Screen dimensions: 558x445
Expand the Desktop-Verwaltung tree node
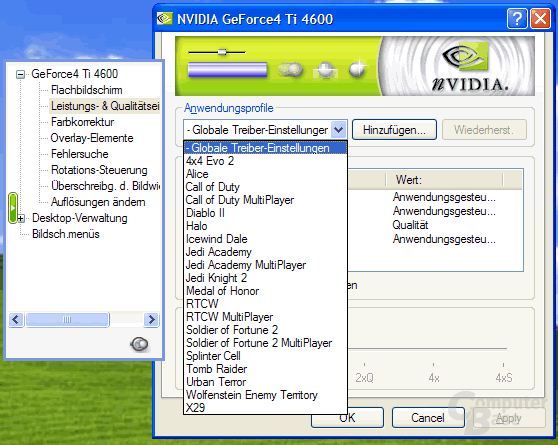(21, 218)
